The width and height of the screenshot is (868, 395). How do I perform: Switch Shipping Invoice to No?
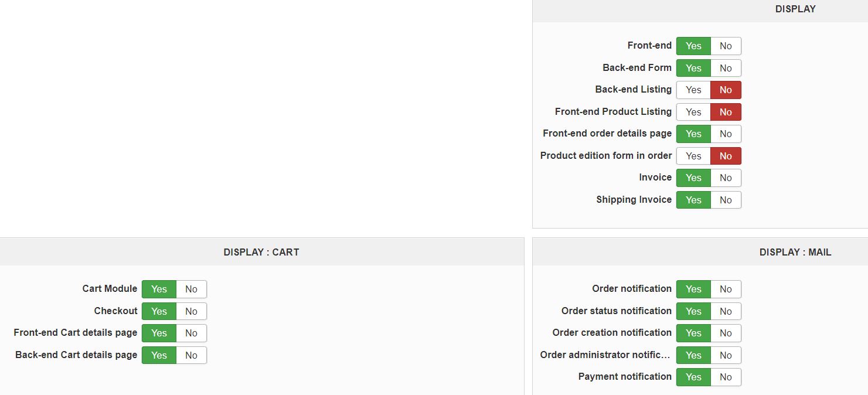click(x=726, y=200)
